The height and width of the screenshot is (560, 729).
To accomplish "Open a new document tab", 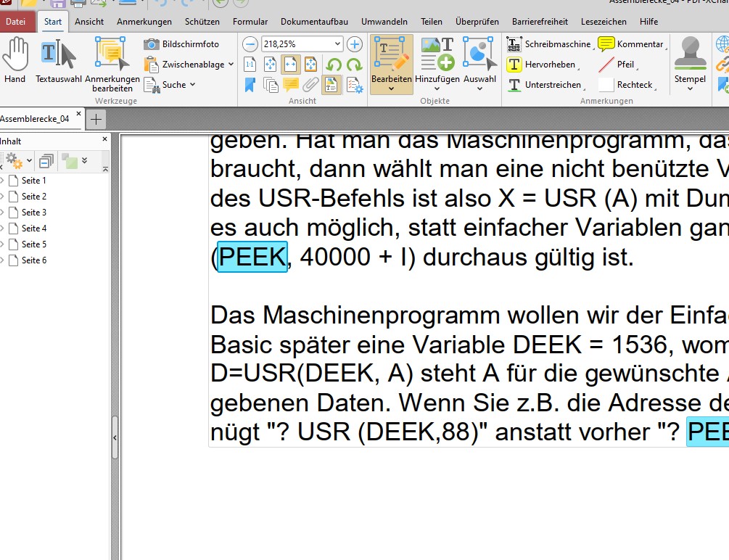I will tap(96, 119).
